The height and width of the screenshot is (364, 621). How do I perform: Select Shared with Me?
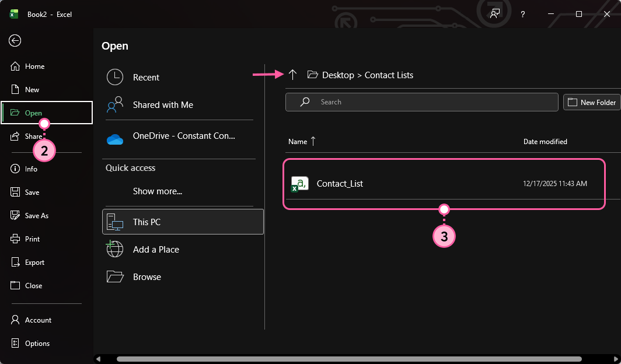point(163,105)
